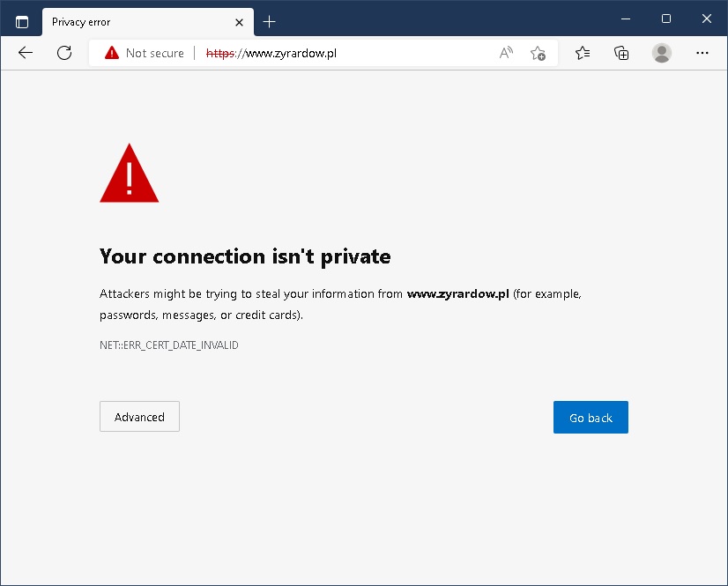The image size is (728, 586).
Task: Expand the Advanced options button
Action: tap(139, 417)
